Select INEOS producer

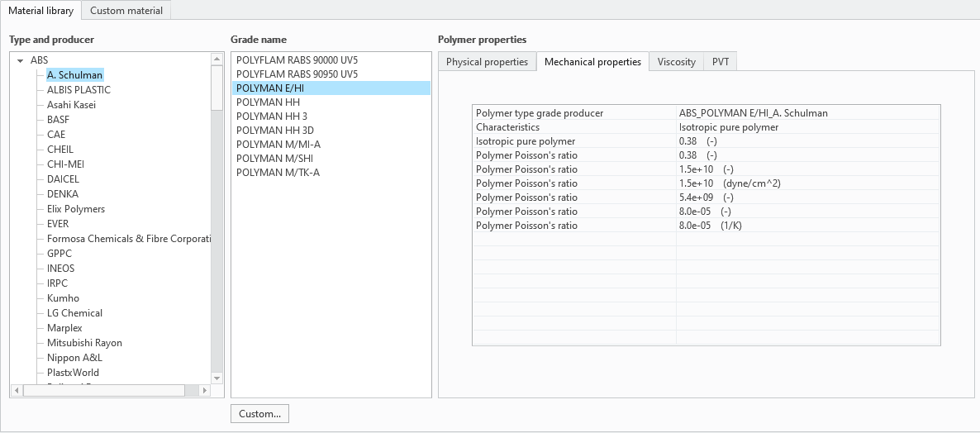tap(60, 269)
